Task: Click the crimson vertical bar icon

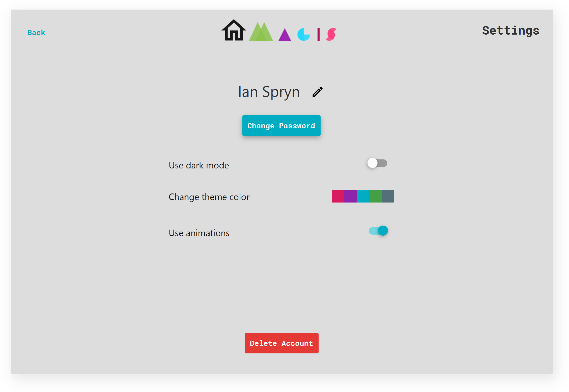Action: pos(318,34)
